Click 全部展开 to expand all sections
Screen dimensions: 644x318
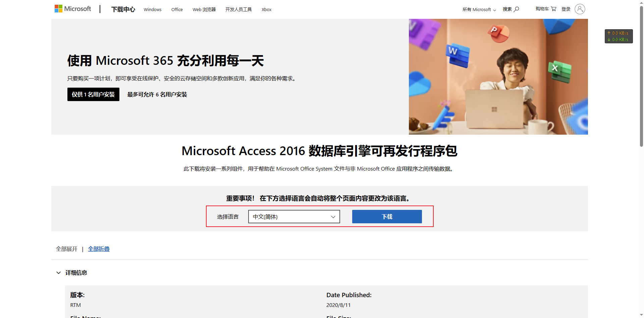[66, 249]
